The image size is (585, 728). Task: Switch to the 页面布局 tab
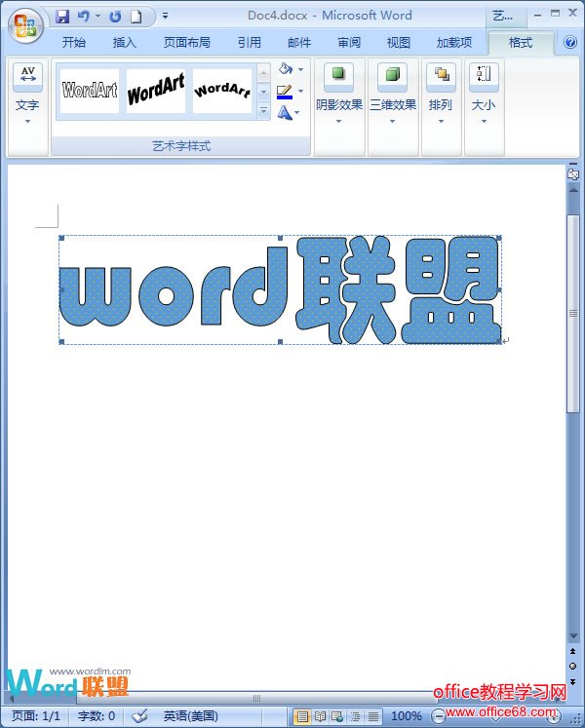click(187, 43)
